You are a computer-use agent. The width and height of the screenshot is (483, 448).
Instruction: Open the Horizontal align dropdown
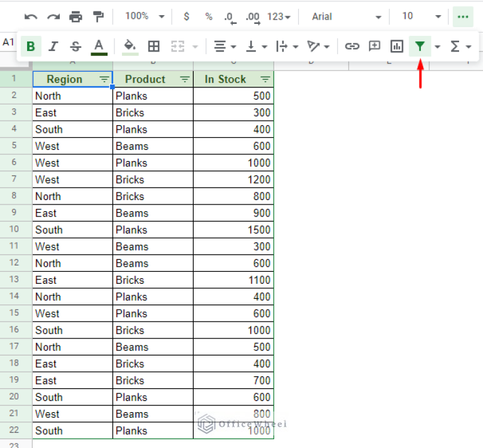point(225,47)
